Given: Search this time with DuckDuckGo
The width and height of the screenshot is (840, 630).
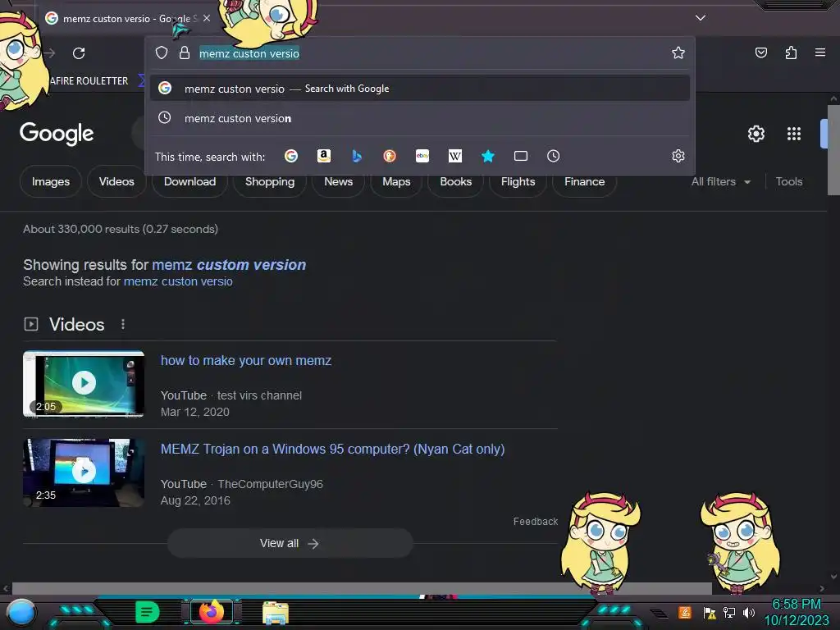Looking at the screenshot, I should tap(390, 156).
